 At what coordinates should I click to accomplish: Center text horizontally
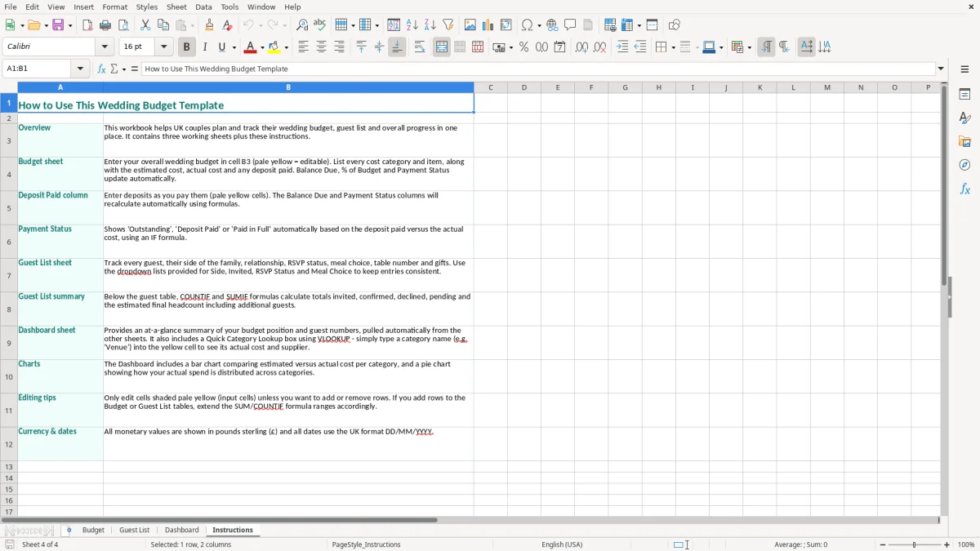pos(321,47)
